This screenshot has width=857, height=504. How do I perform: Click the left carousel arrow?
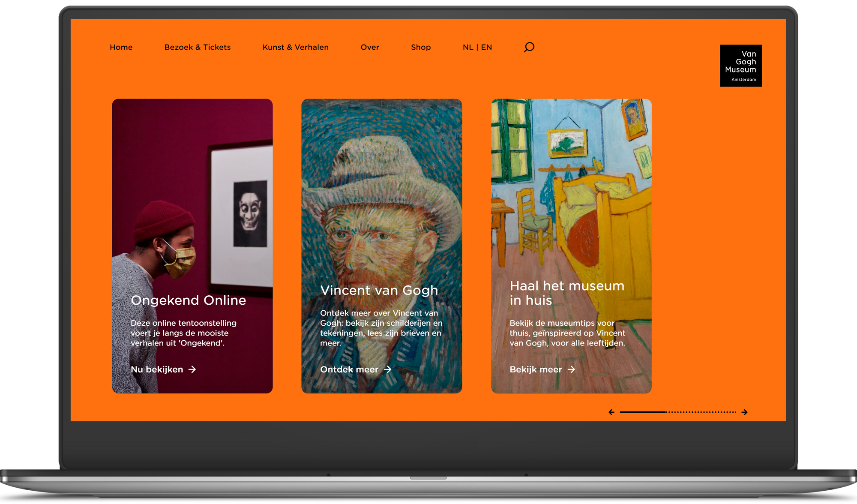[x=612, y=412]
